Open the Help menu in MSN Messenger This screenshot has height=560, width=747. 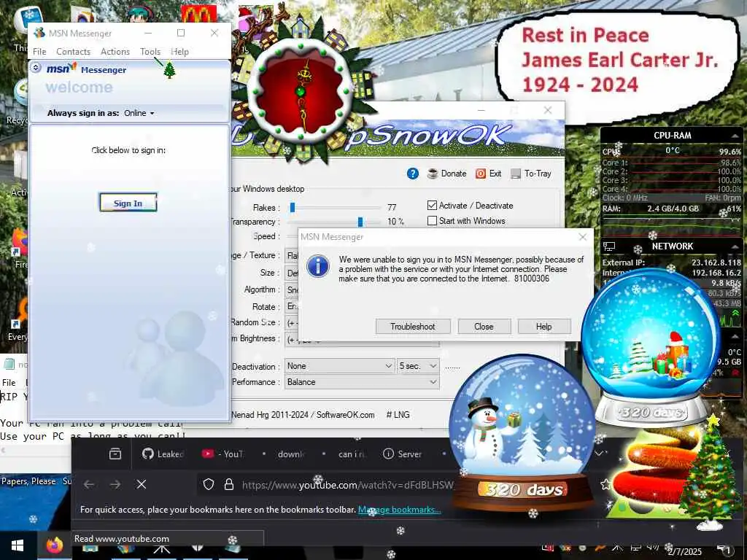[x=179, y=52]
